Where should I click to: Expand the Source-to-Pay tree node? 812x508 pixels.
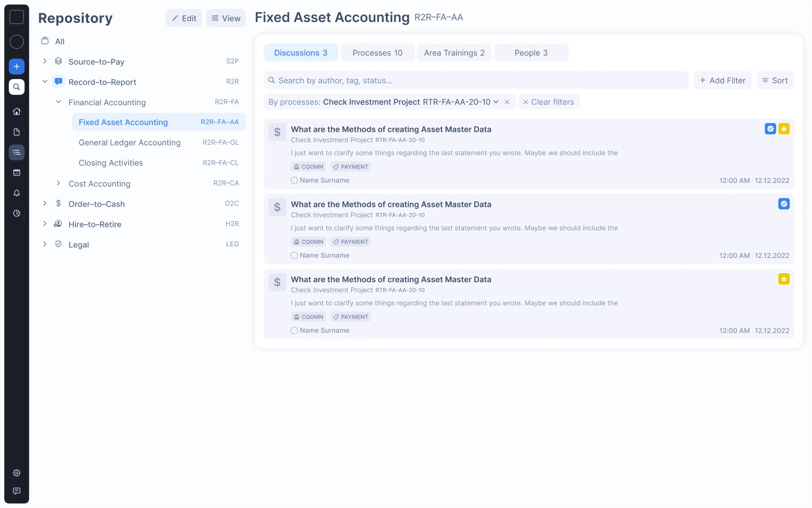[x=44, y=61]
